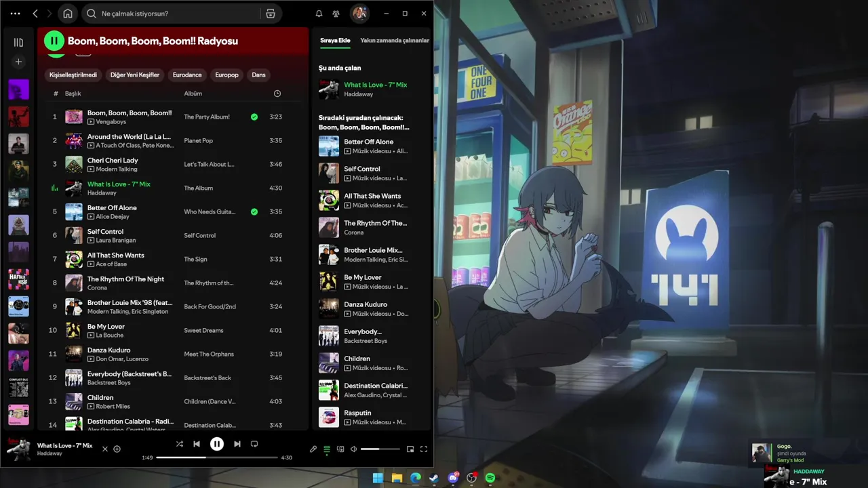Sort tracks by Albüm column
Screen dimensions: 868x488
pyautogui.click(x=193, y=94)
